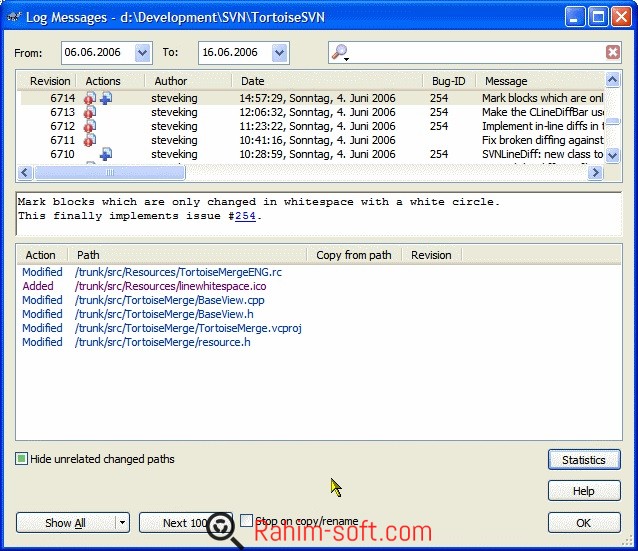Select added path linewhitespace.ico
Viewport: 638px width, 551px height.
pos(170,286)
